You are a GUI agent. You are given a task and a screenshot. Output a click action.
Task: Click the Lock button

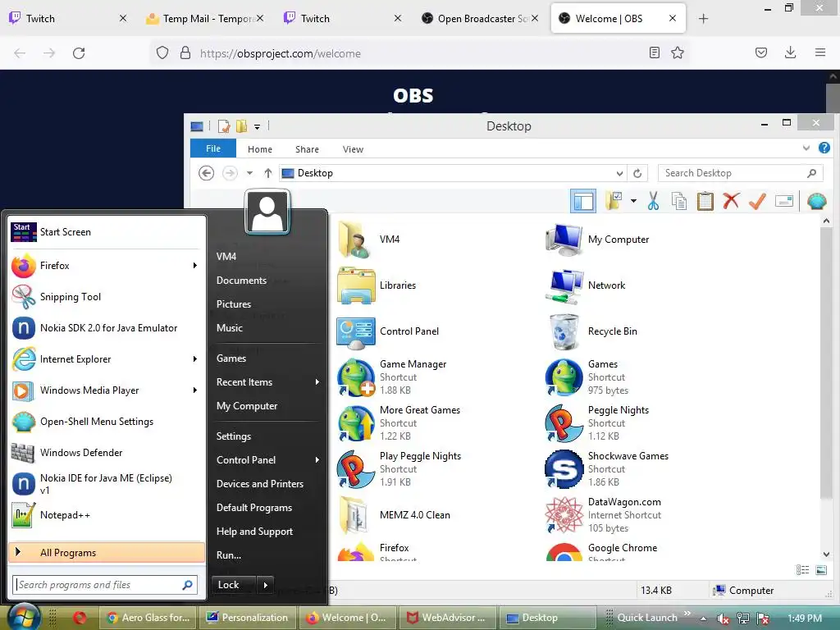(234, 585)
